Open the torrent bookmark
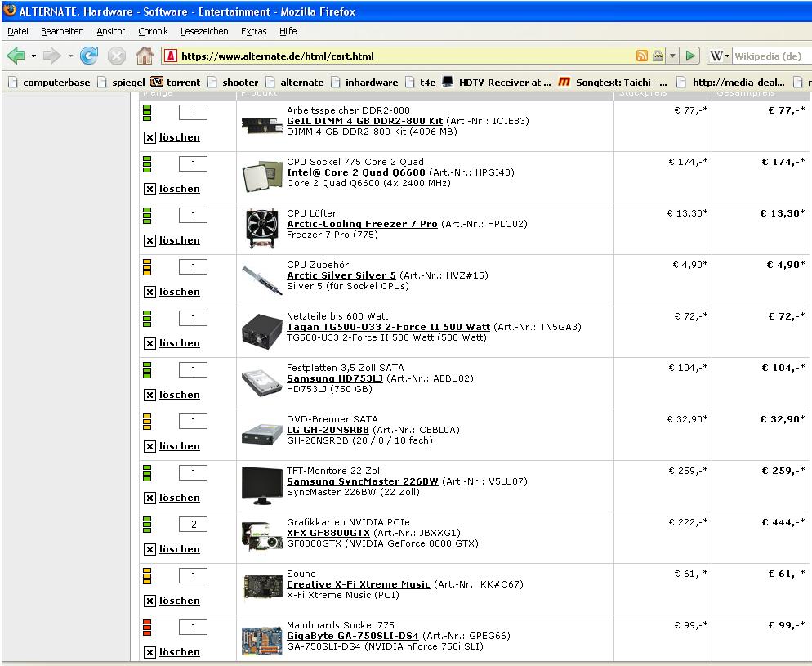Screen dimensions: 812x666 tap(176, 83)
